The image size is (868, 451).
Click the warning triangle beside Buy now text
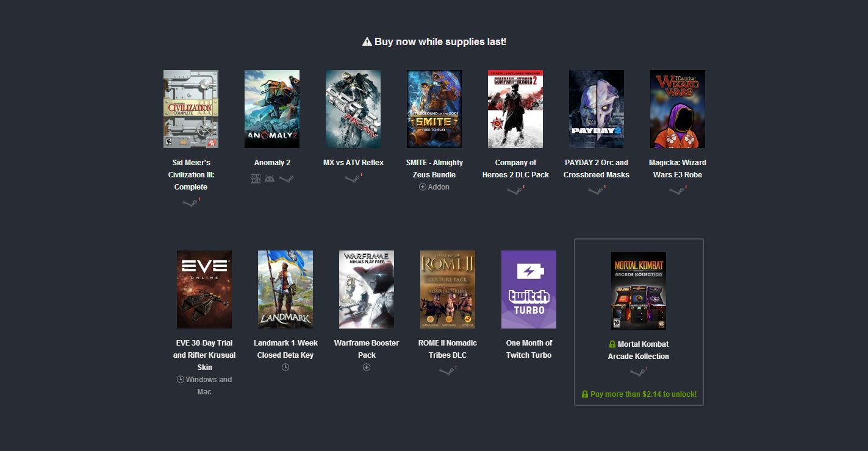[367, 41]
